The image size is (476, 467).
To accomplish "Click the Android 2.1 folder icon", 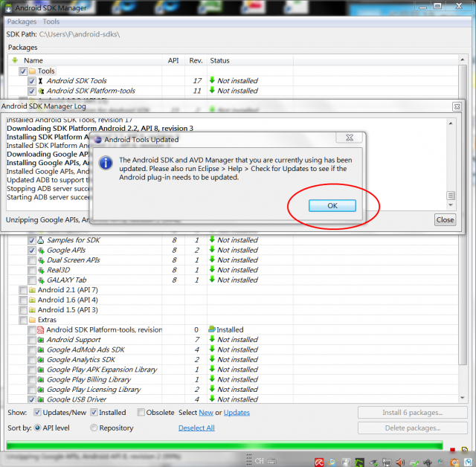I will pos(32,290).
